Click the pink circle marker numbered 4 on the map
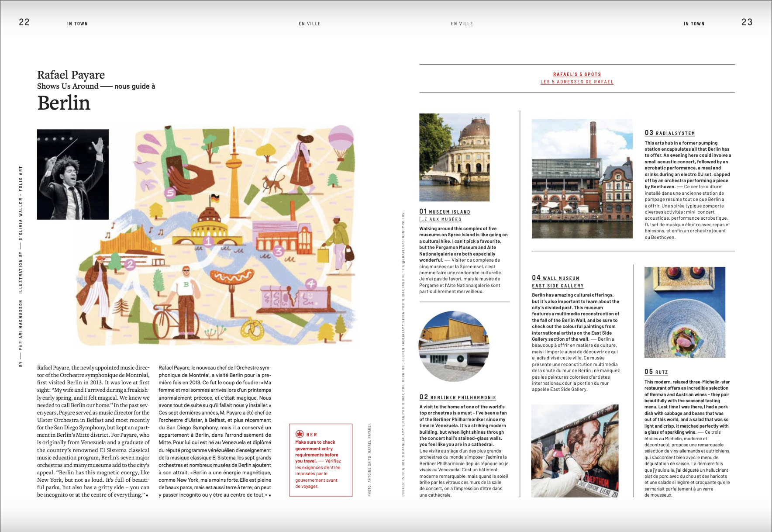The image size is (772, 532). (x=310, y=284)
